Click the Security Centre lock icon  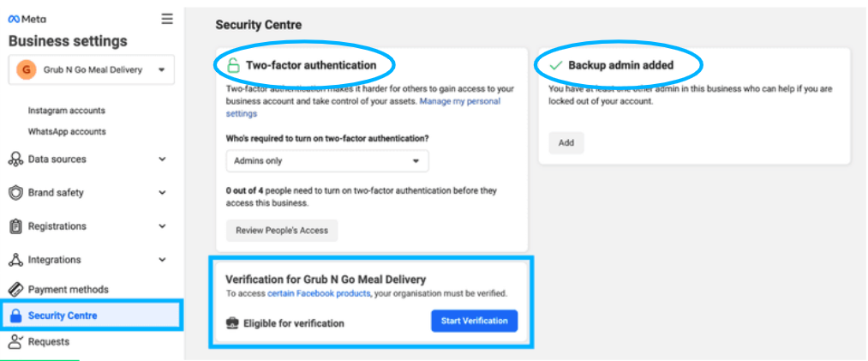tap(16, 316)
